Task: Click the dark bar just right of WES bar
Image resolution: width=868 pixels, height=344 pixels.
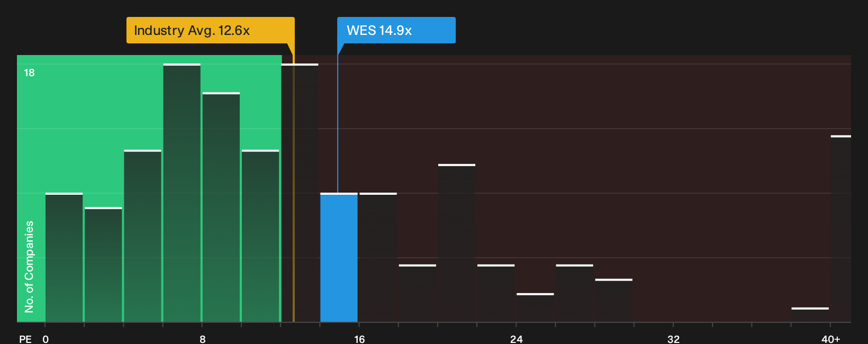Action: tap(378, 258)
